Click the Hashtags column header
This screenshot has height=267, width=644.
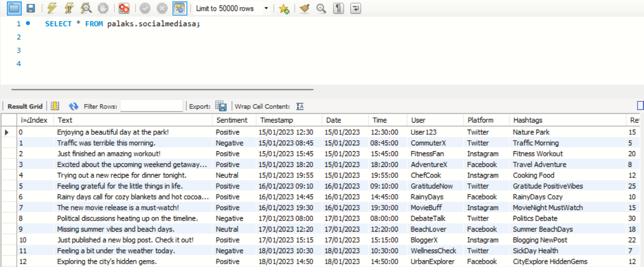[568, 120]
